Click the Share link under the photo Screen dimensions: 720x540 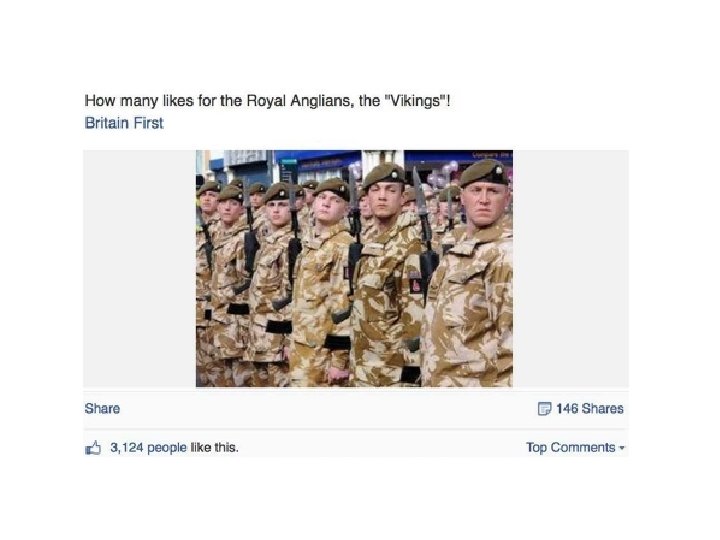click(x=102, y=409)
